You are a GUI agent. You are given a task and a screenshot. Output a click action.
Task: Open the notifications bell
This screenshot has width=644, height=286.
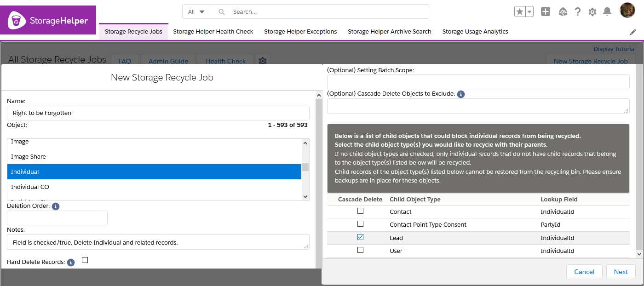pyautogui.click(x=607, y=12)
